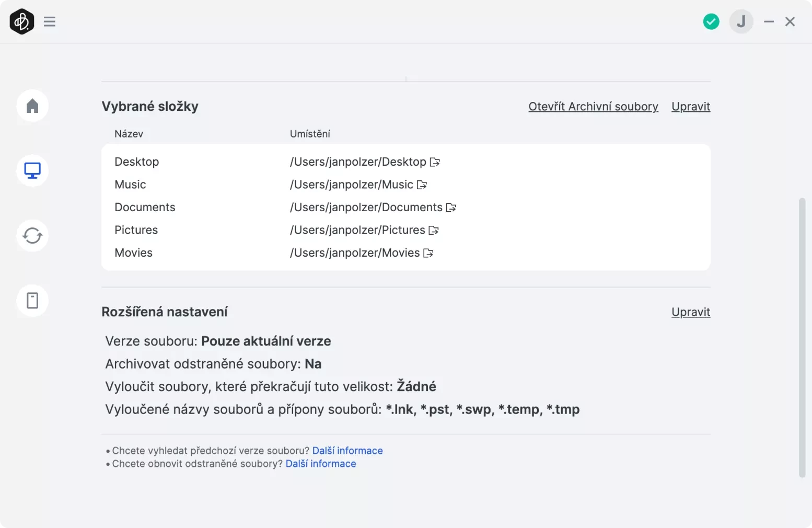The width and height of the screenshot is (812, 528).
Task: Click the excluded extensions *.lnk, *.pst list
Action: coord(482,409)
